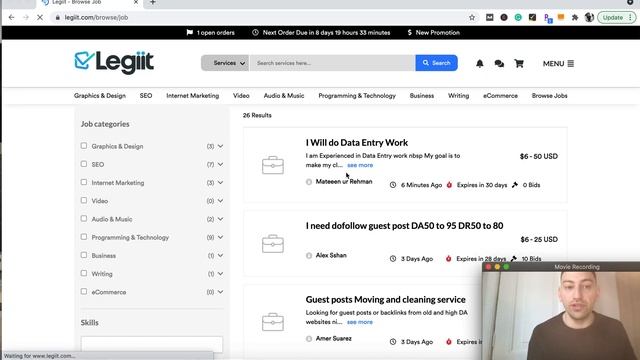
Task: Check the Programming & Technology category
Action: (84, 237)
